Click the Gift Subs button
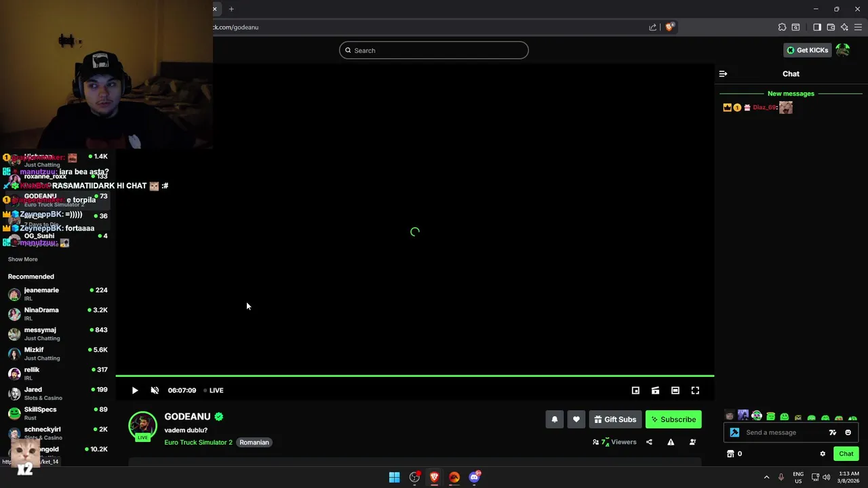The width and height of the screenshot is (868, 488). (615, 420)
